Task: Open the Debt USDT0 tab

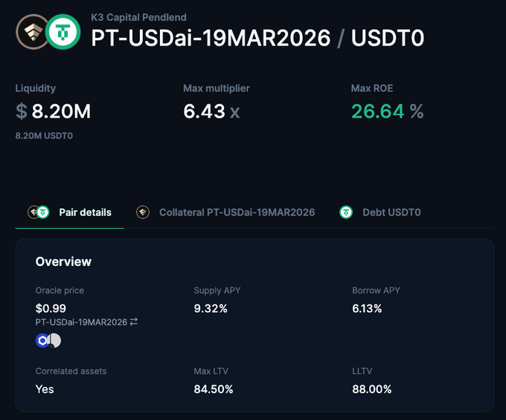Action: pos(391,213)
